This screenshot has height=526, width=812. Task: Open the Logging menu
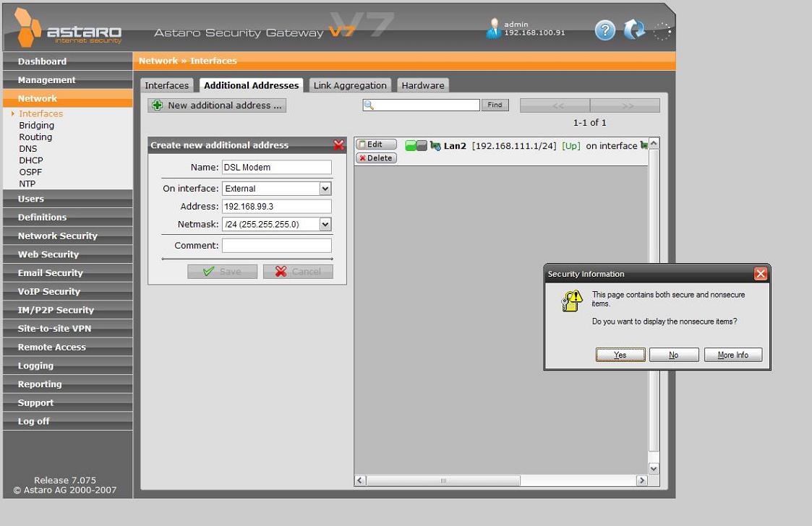[68, 366]
